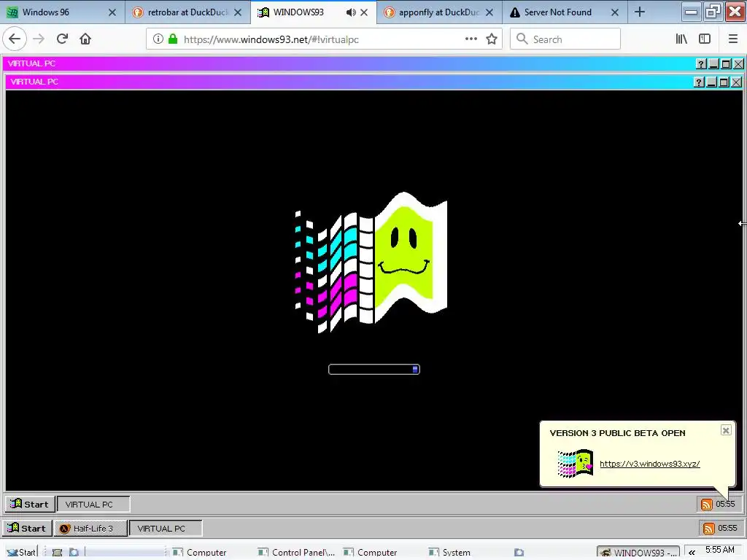Switch to the Windows 96 tab

tap(62, 12)
